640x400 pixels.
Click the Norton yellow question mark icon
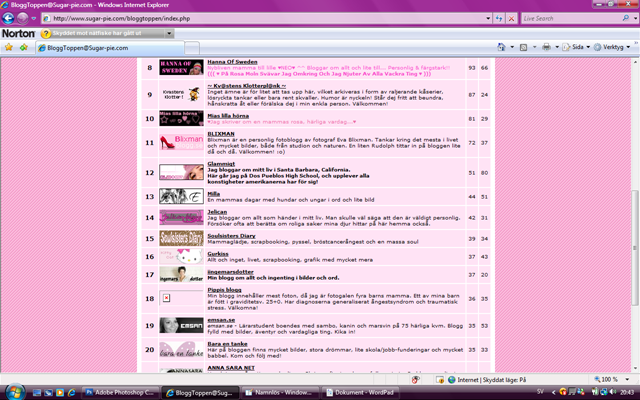pyautogui.click(x=46, y=34)
